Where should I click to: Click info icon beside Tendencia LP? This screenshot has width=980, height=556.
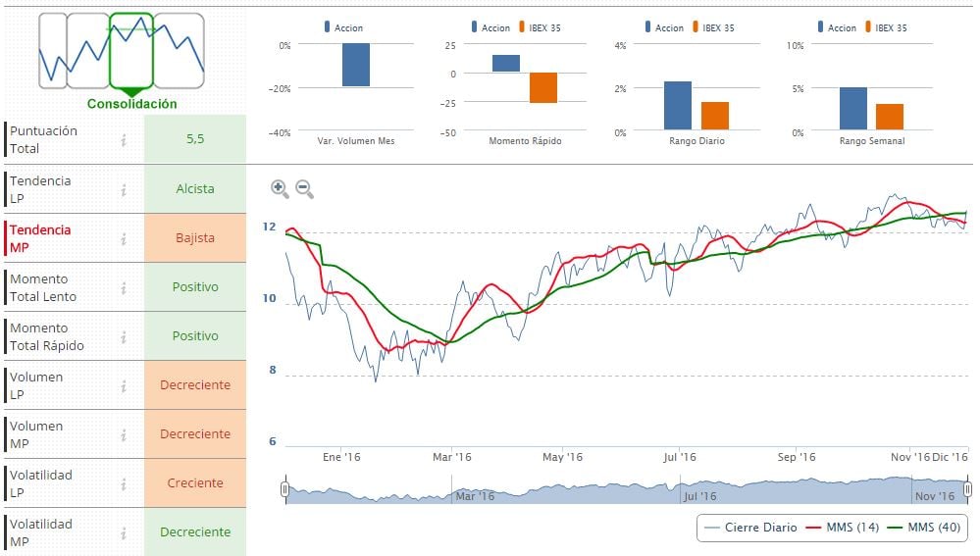(124, 189)
